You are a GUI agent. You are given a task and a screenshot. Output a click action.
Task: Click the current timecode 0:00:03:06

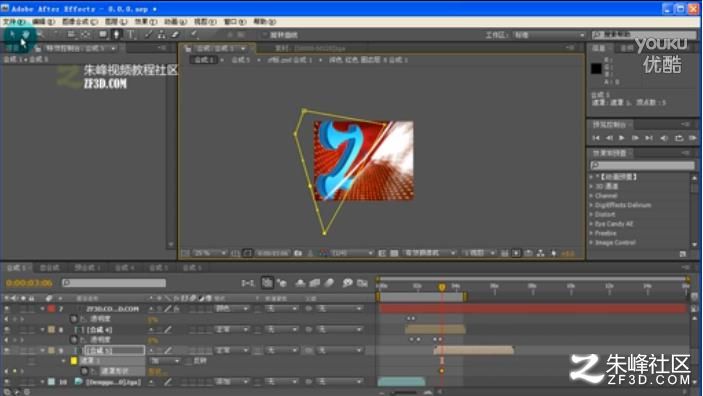[29, 283]
